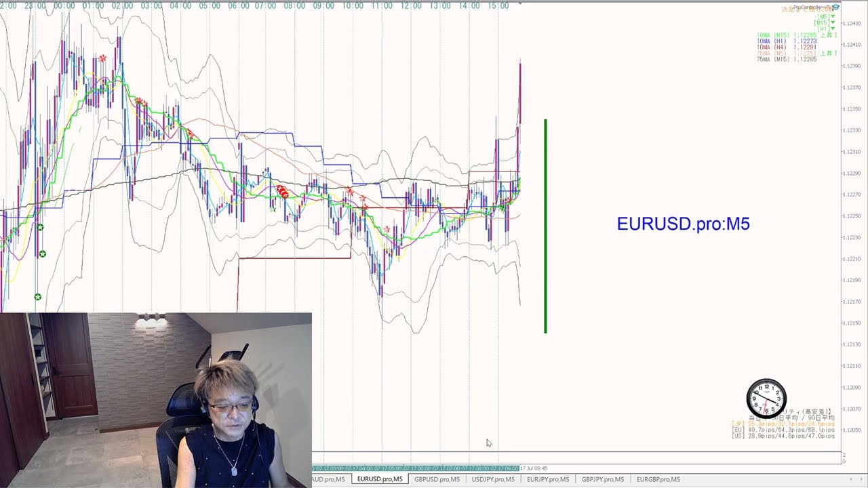Select the EURGBP.pro,M5 chart tab

click(658, 479)
